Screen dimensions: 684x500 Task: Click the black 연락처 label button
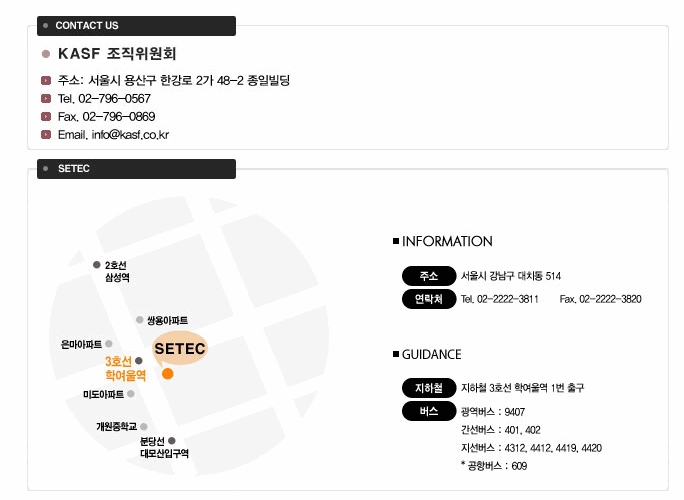[429, 299]
